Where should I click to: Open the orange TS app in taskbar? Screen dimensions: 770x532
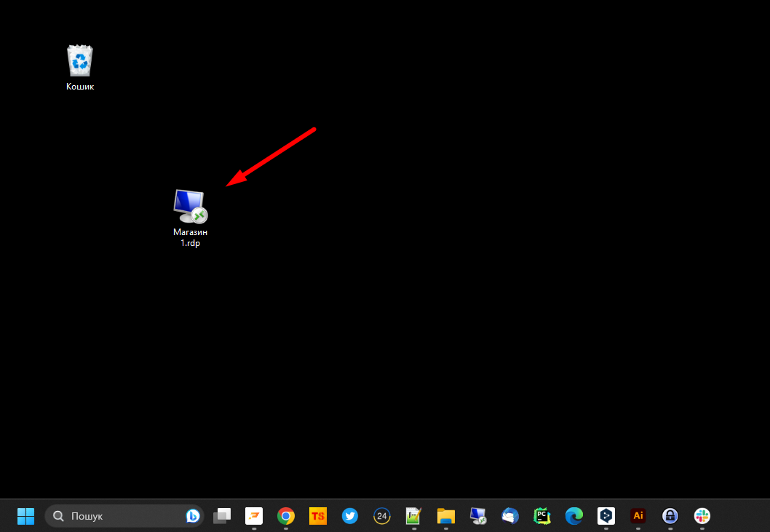(318, 516)
